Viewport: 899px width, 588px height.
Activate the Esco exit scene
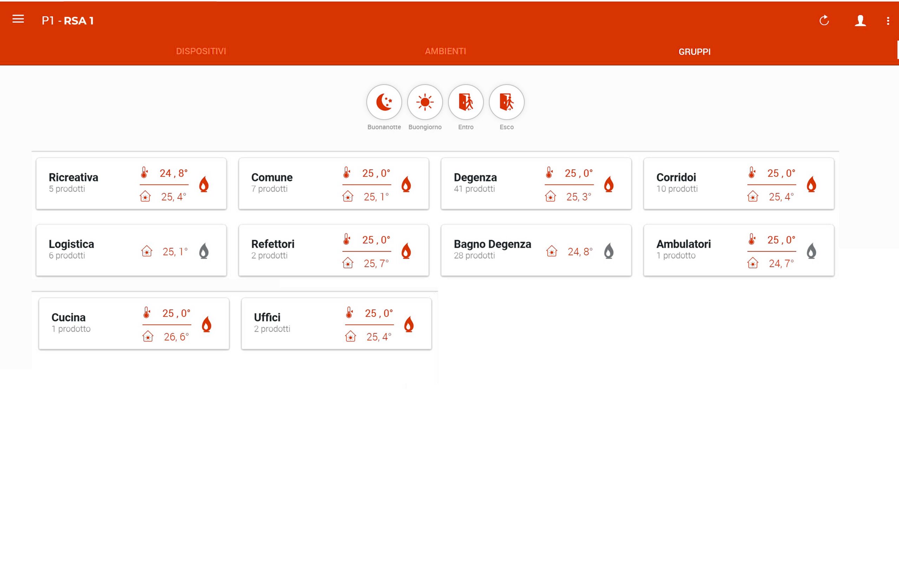506,102
